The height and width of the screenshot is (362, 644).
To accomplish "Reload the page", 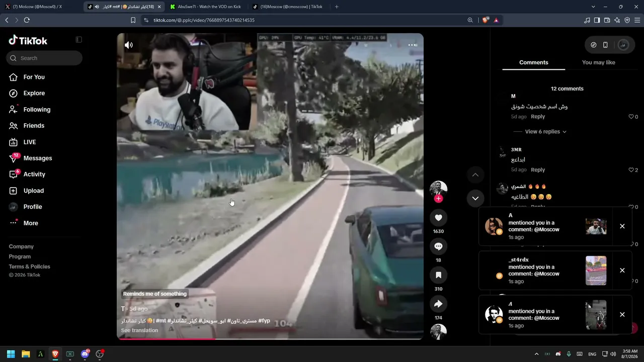I will [x=27, y=20].
